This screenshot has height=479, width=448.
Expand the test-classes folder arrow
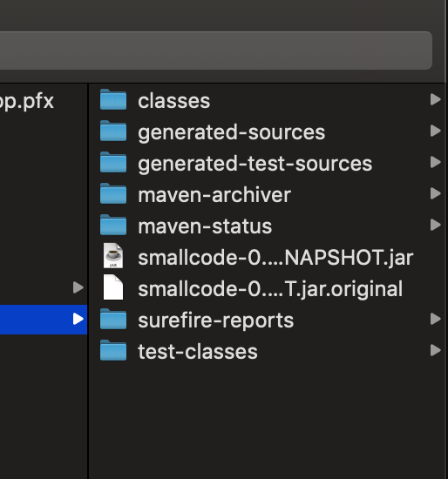click(x=436, y=350)
